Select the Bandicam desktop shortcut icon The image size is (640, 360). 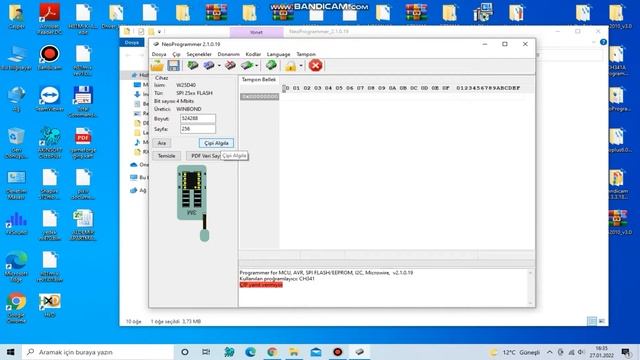point(49,58)
